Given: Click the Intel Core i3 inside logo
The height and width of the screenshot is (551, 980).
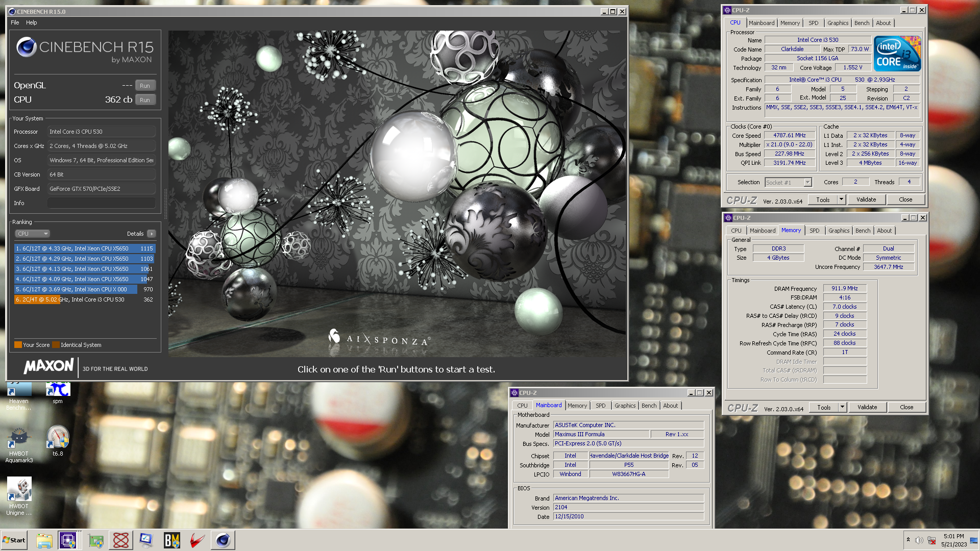Looking at the screenshot, I should coord(897,54).
